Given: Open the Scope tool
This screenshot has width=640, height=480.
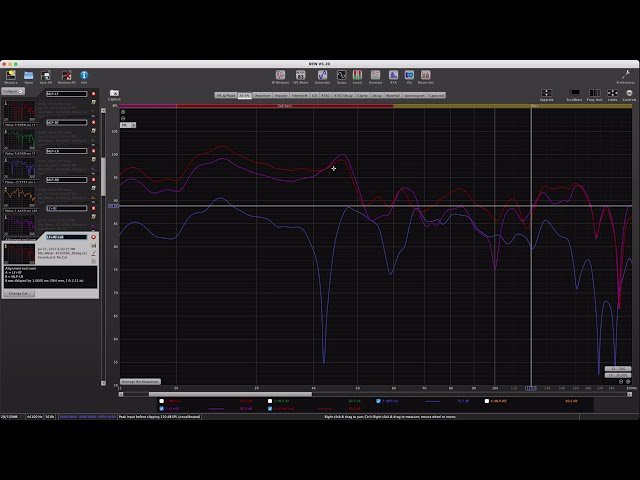Looking at the screenshot, I should (x=341, y=75).
